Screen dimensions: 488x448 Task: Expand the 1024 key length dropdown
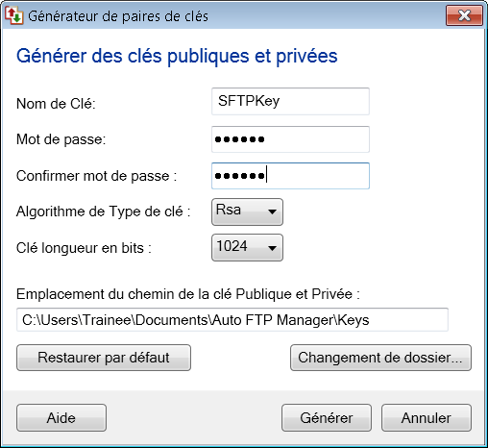tap(247, 248)
